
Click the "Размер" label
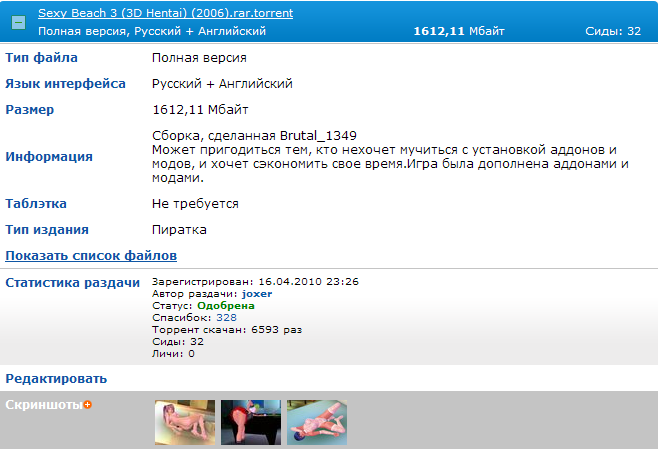click(x=30, y=110)
